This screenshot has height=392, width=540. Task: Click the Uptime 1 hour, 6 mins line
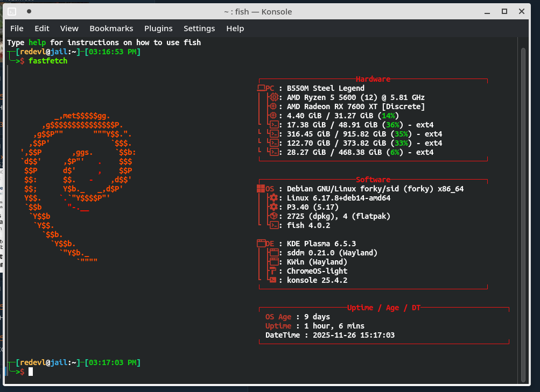click(x=315, y=326)
